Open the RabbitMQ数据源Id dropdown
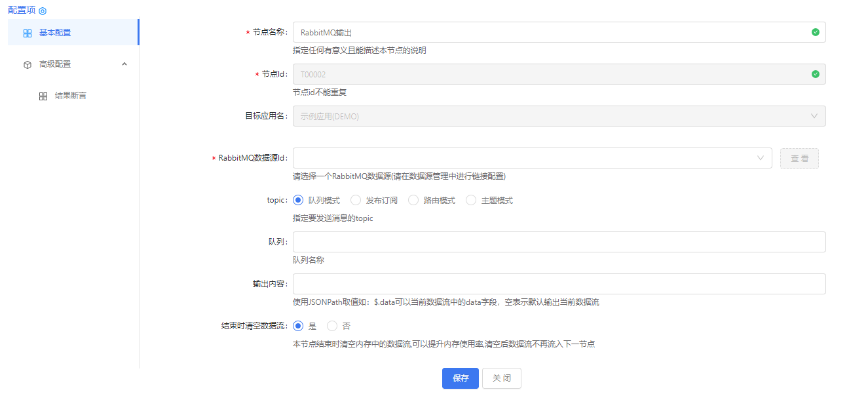The image size is (868, 417). pos(532,158)
